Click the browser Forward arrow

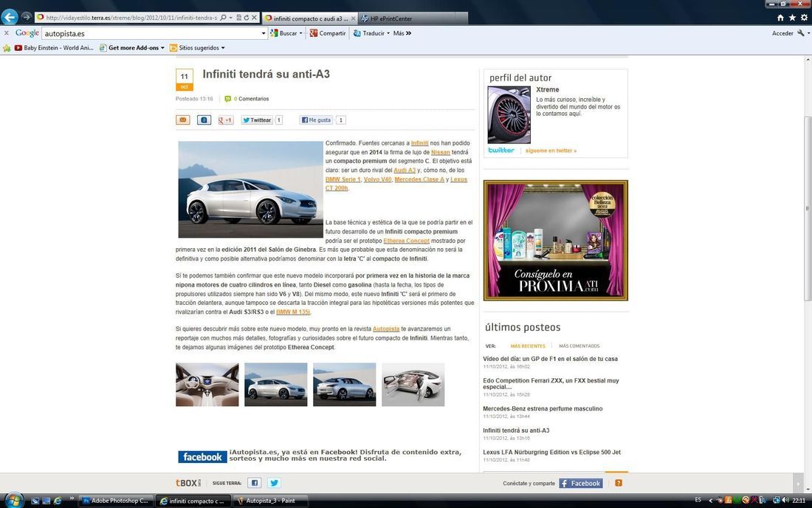pos(26,17)
